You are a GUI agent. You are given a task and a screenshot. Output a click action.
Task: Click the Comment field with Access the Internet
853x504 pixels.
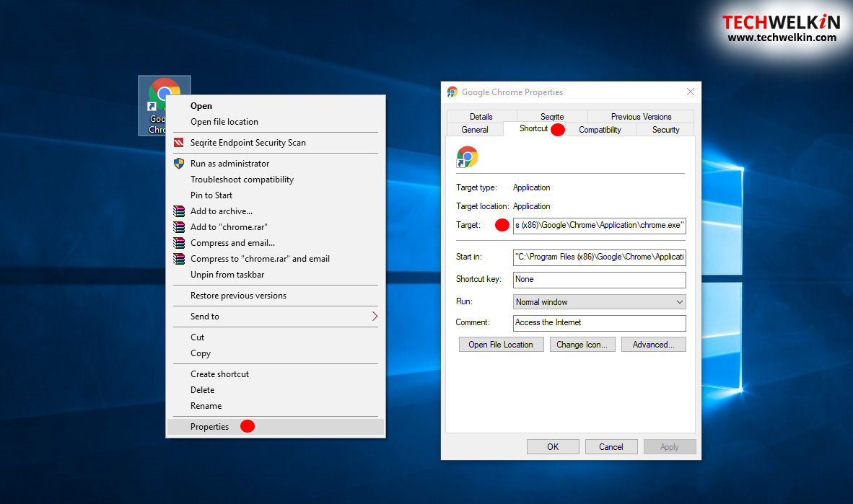coord(599,323)
